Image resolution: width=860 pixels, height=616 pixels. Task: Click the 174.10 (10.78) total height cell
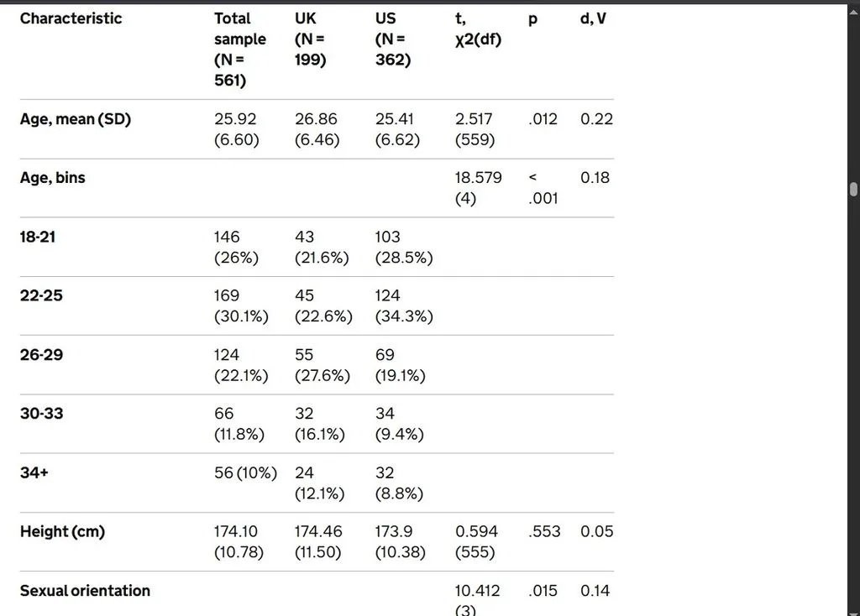pos(239,541)
